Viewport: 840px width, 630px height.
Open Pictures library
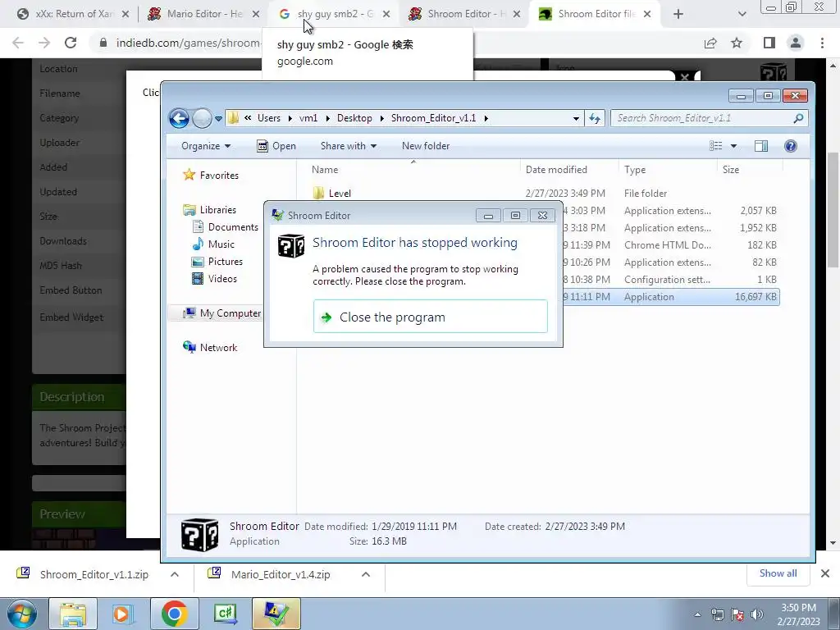pyautogui.click(x=225, y=262)
